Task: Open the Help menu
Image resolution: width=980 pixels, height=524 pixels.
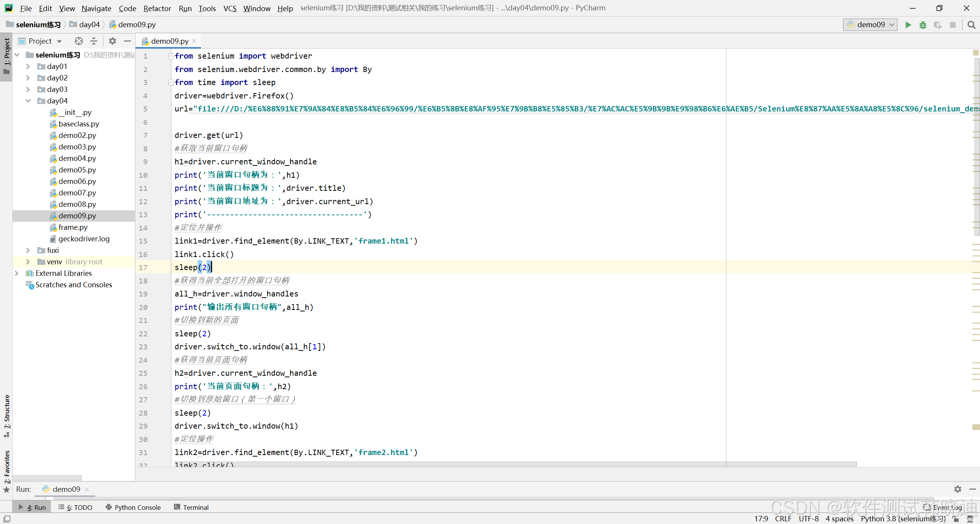Action: coord(285,8)
